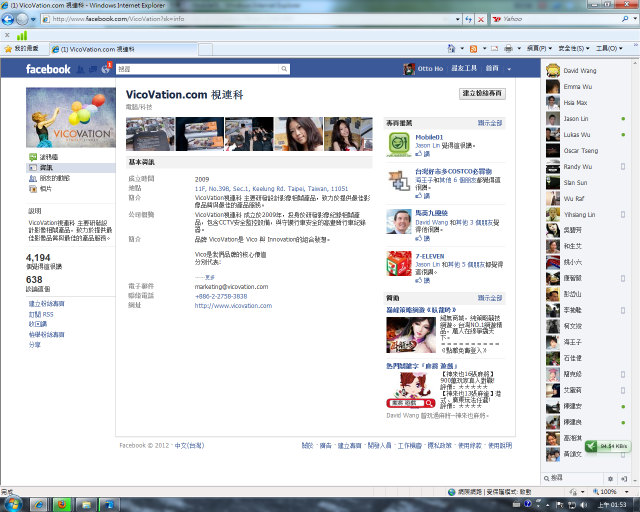The image size is (640, 512).
Task: Open Internet Explorer taskbar icon
Action: pyautogui.click(x=39, y=505)
